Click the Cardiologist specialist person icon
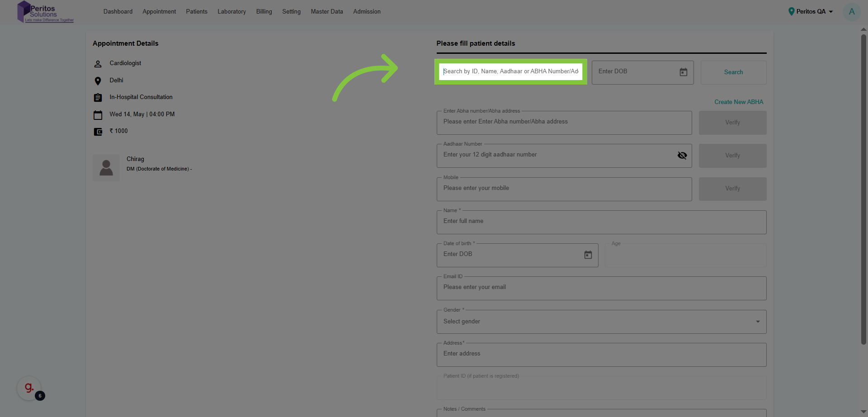 tap(98, 63)
